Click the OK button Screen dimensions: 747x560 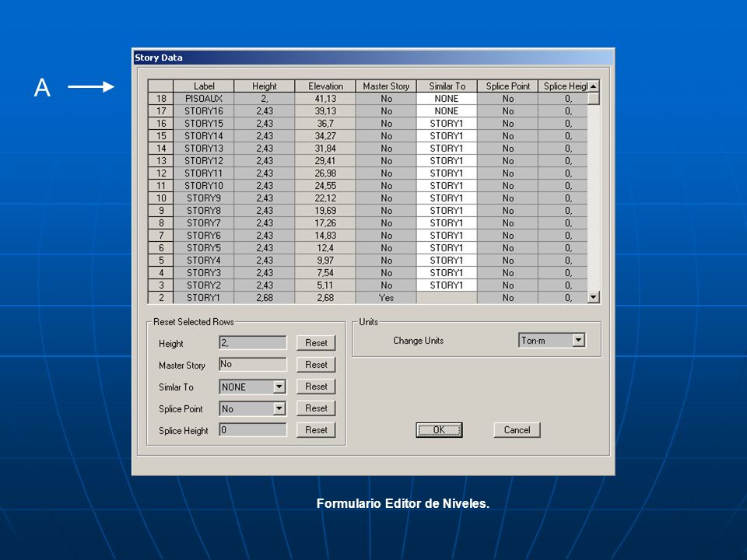tap(439, 430)
